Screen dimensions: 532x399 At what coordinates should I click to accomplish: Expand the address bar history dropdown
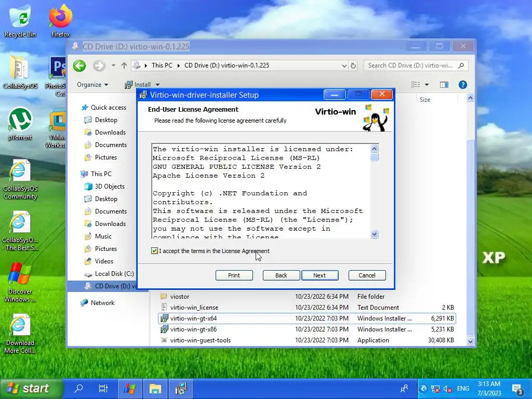[x=344, y=65]
